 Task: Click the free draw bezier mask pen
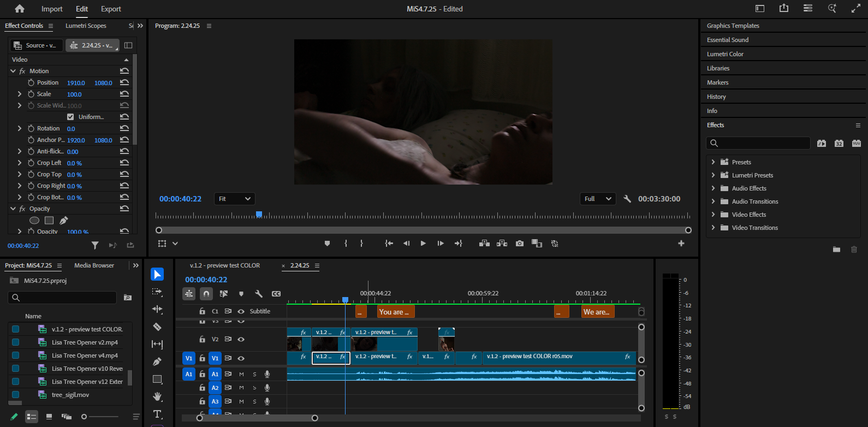(x=63, y=221)
